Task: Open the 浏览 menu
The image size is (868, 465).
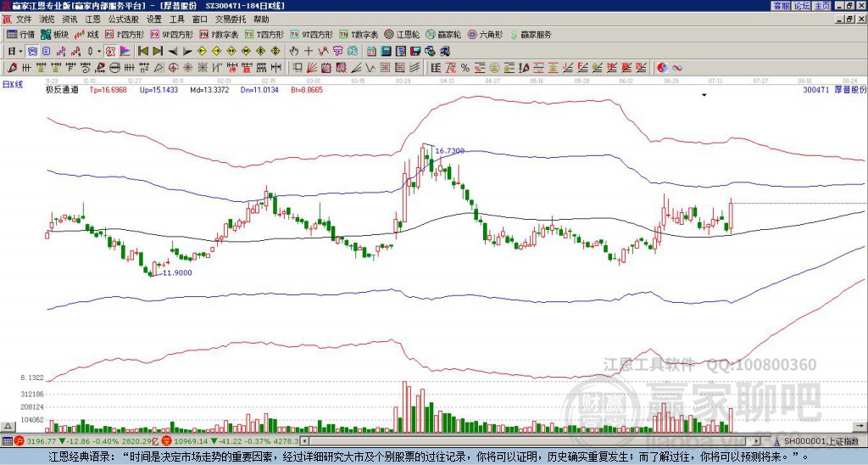Action: pyautogui.click(x=47, y=20)
